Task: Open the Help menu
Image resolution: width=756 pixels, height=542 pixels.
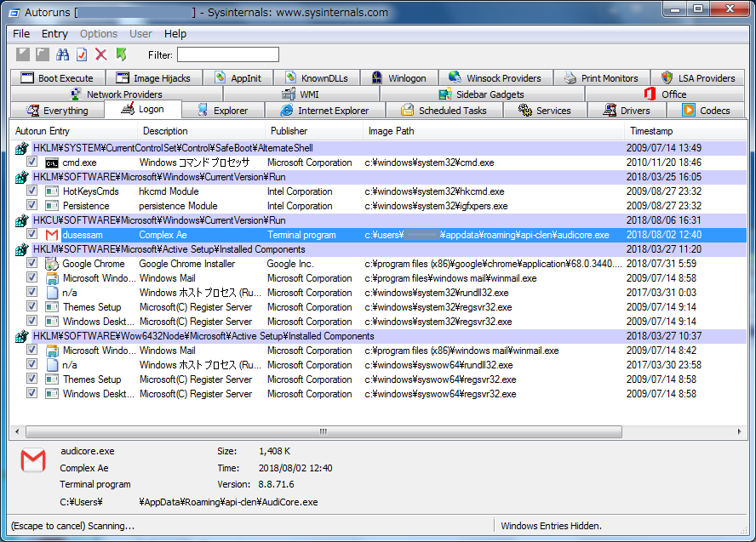Action: (x=175, y=34)
